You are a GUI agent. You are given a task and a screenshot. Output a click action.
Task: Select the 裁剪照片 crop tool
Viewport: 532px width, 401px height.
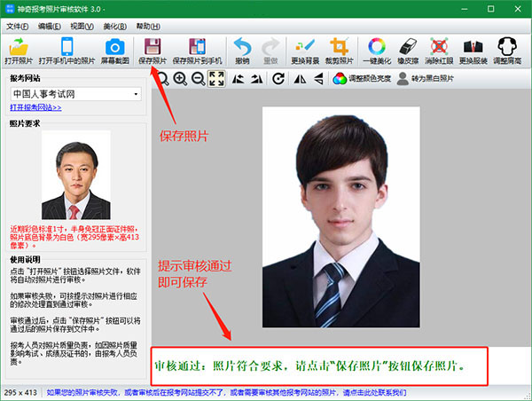tap(339, 51)
